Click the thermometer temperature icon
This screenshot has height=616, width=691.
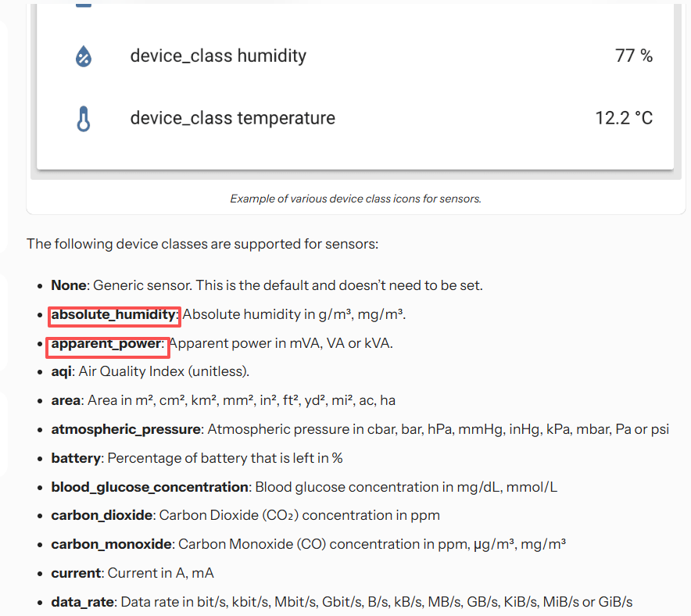83,117
